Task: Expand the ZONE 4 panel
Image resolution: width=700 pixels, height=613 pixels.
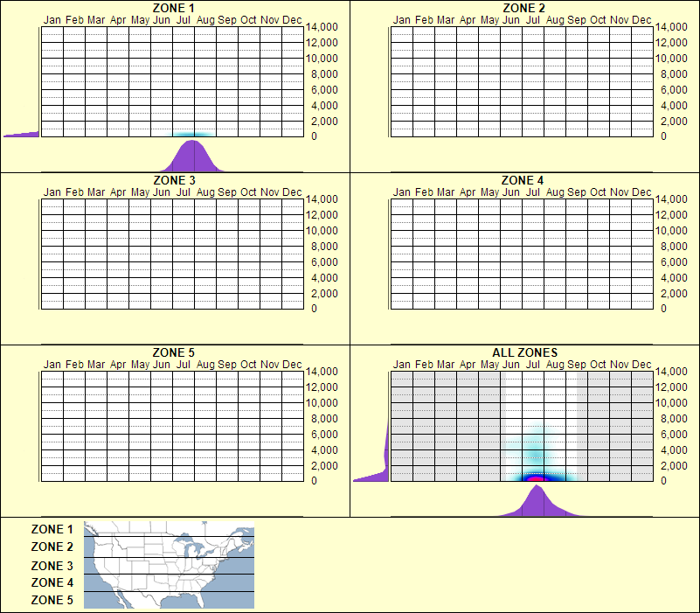Action: pos(524,179)
